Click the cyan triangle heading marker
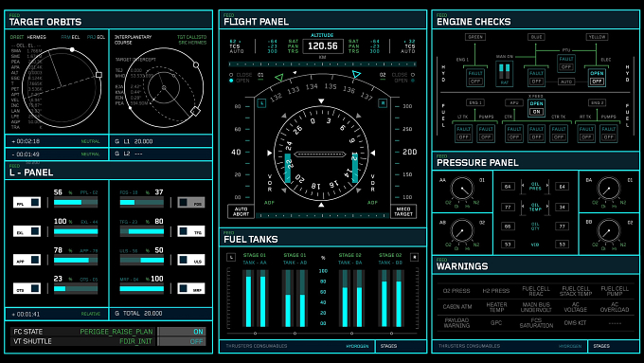The image size is (644, 363). coord(356,75)
